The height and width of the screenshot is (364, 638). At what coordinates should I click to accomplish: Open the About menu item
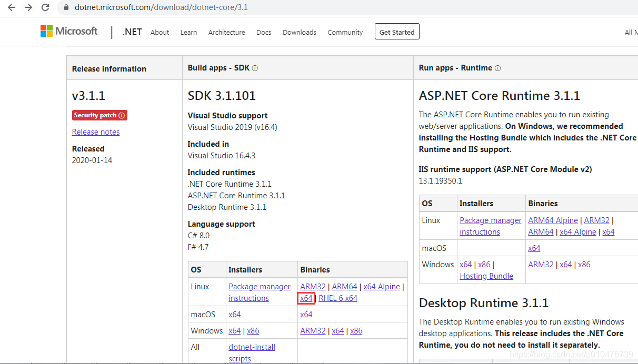point(159,32)
